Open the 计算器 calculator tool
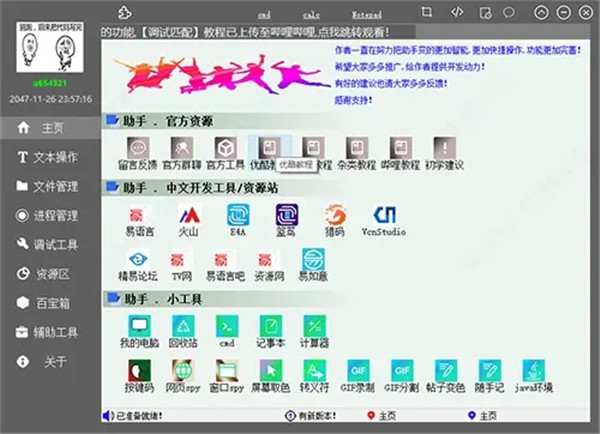 click(314, 331)
